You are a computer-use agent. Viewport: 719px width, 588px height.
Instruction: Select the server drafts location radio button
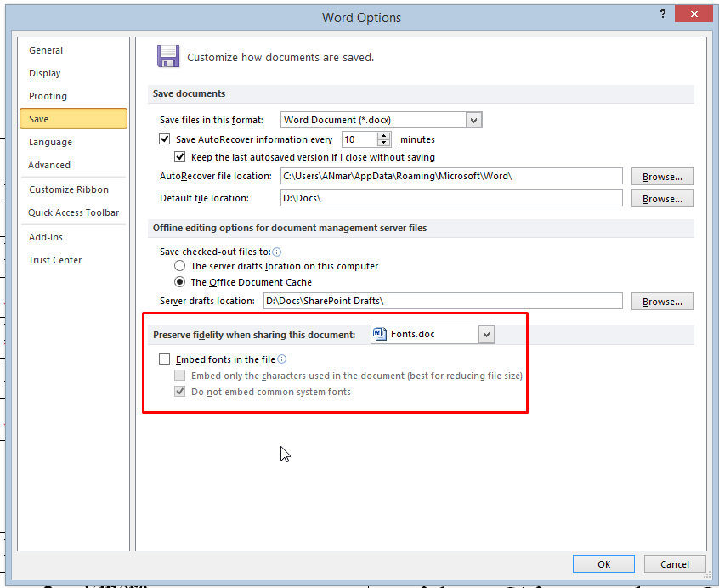(x=179, y=266)
